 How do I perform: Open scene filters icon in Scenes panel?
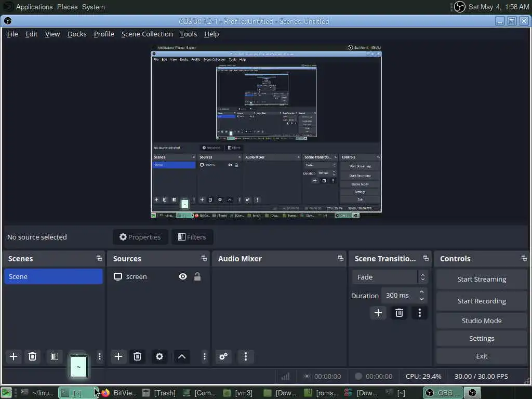[54, 356]
